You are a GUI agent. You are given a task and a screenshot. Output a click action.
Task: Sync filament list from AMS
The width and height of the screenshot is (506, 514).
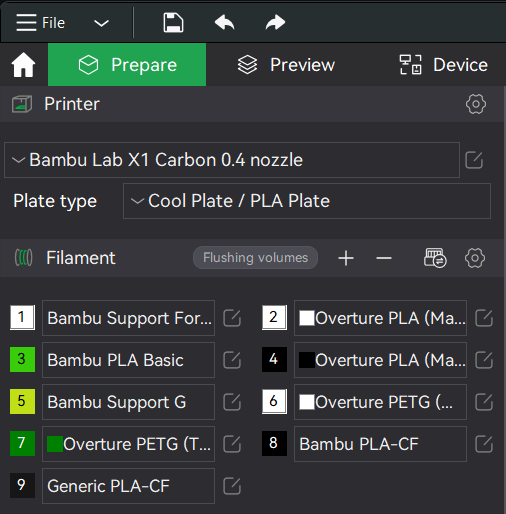coord(435,258)
